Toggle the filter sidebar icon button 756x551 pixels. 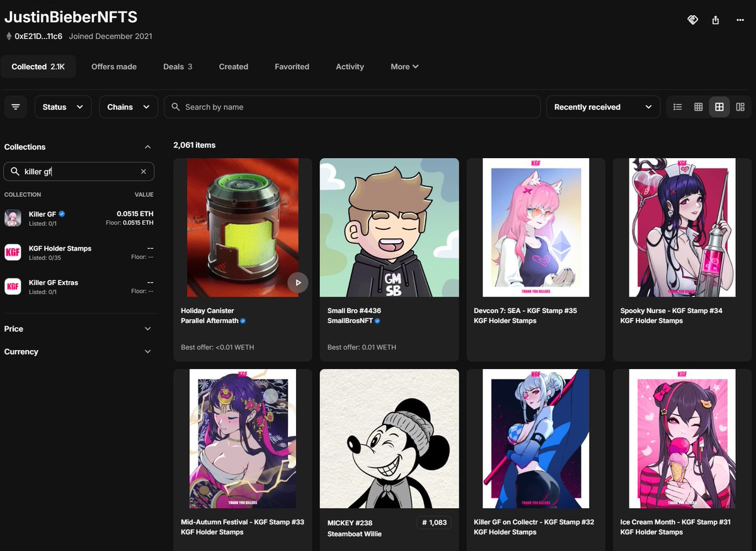(x=16, y=107)
